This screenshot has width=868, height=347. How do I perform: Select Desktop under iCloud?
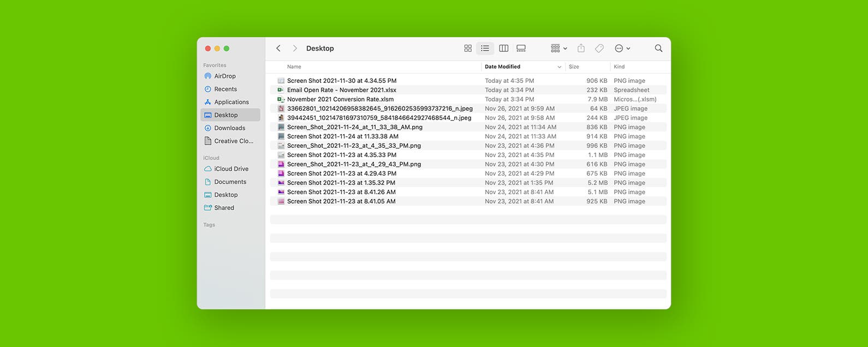pyautogui.click(x=230, y=195)
